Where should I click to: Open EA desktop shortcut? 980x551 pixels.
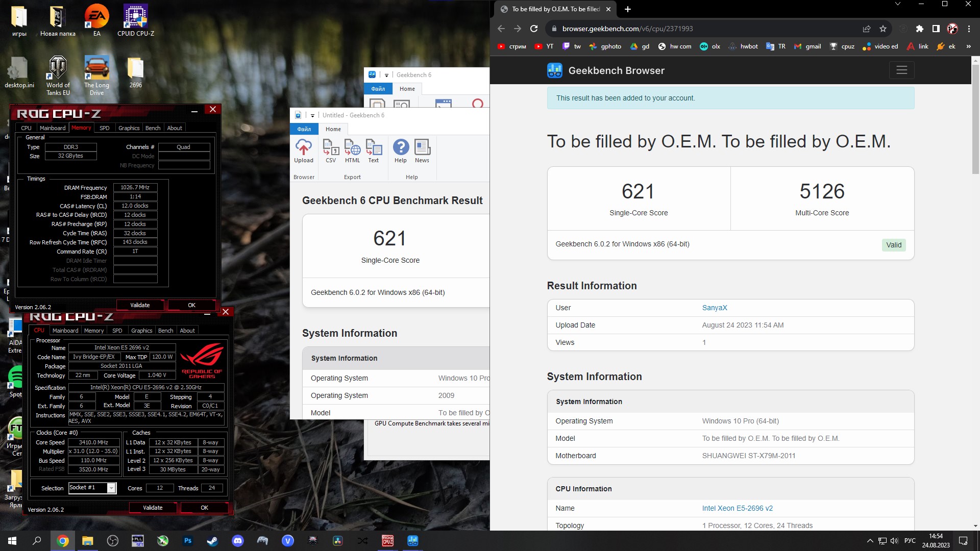click(x=97, y=21)
